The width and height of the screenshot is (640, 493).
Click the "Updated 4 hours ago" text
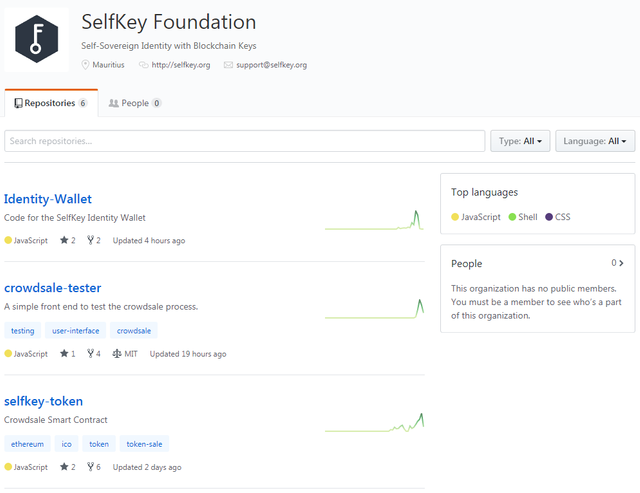point(149,241)
